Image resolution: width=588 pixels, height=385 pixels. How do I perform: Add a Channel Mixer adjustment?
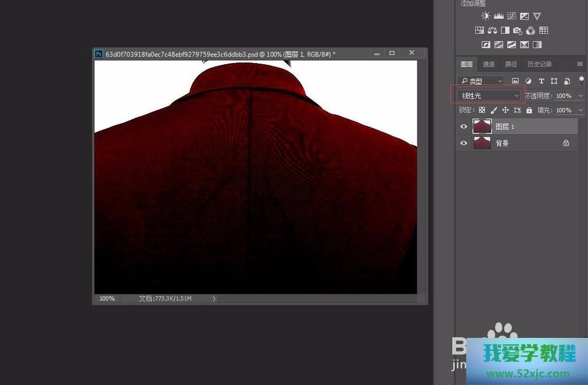point(530,31)
